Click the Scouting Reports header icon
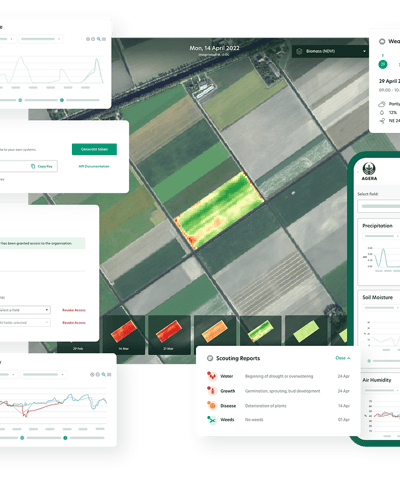 point(210,358)
